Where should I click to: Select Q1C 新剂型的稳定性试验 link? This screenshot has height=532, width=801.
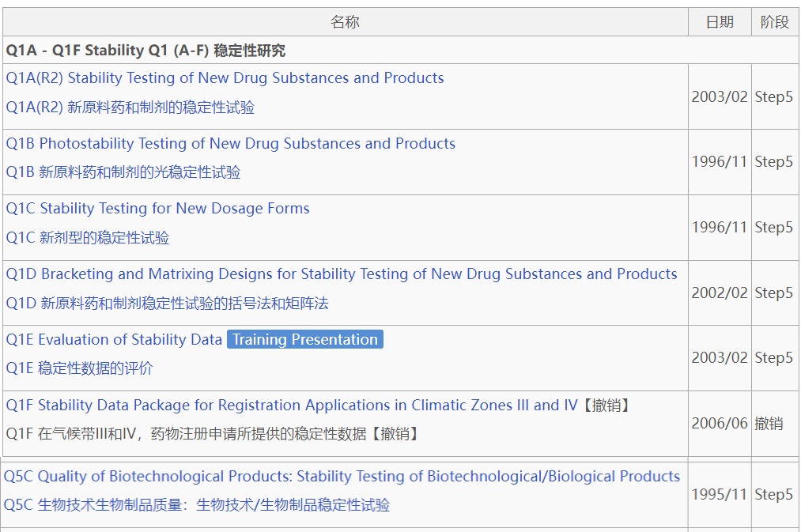88,238
